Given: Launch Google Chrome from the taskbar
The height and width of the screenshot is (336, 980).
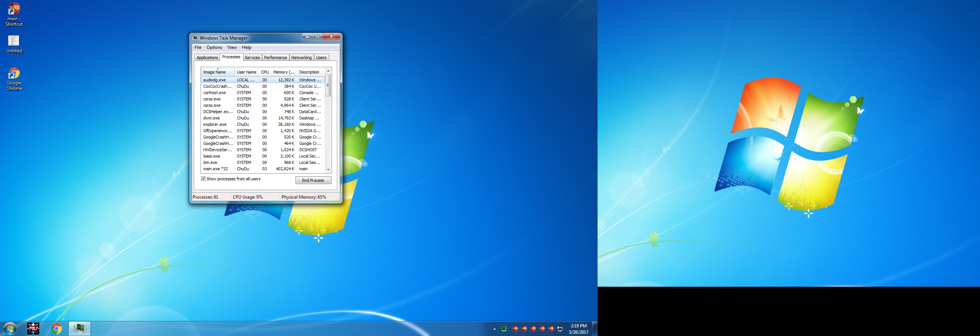Looking at the screenshot, I should tap(56, 329).
